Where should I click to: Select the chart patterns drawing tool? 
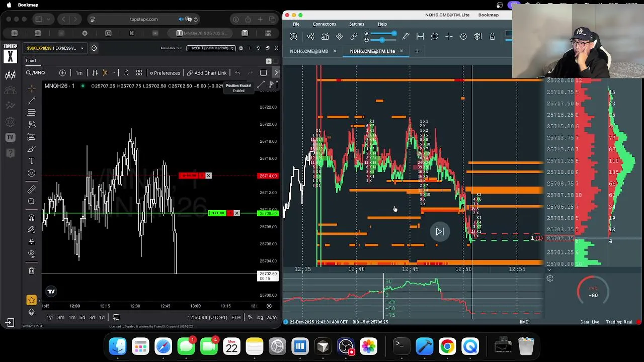(31, 125)
